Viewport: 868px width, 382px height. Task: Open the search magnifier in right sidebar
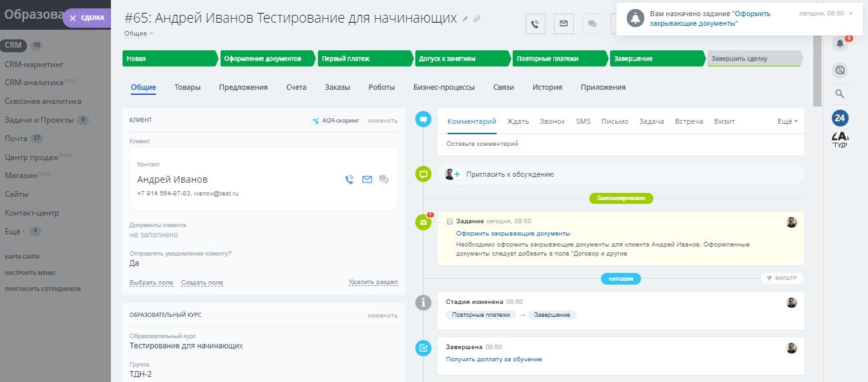pyautogui.click(x=840, y=94)
